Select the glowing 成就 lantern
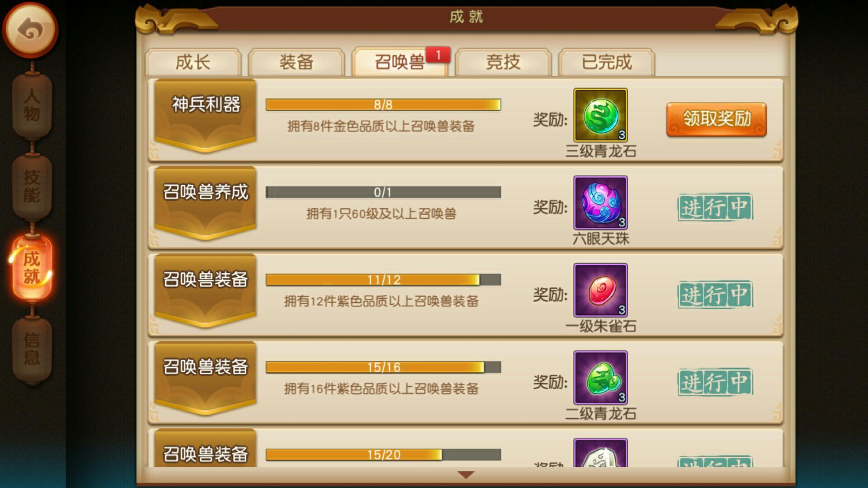 [32, 267]
